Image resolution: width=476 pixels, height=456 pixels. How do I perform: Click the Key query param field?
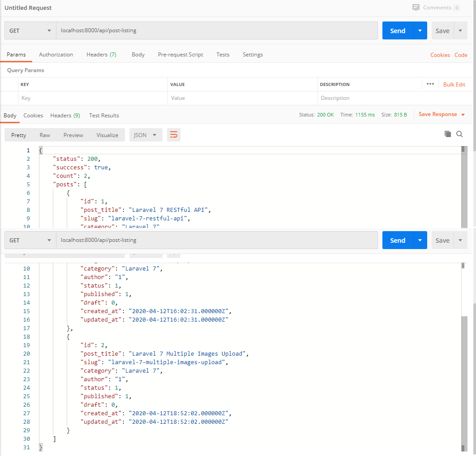click(x=93, y=98)
